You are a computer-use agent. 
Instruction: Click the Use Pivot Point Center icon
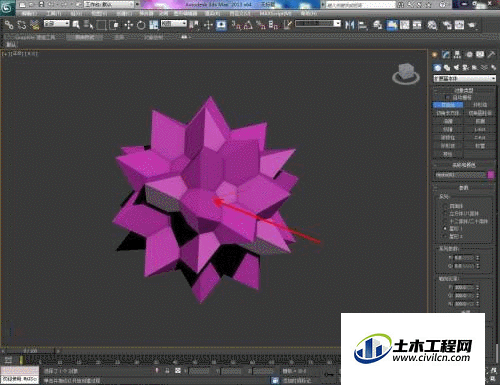click(194, 25)
